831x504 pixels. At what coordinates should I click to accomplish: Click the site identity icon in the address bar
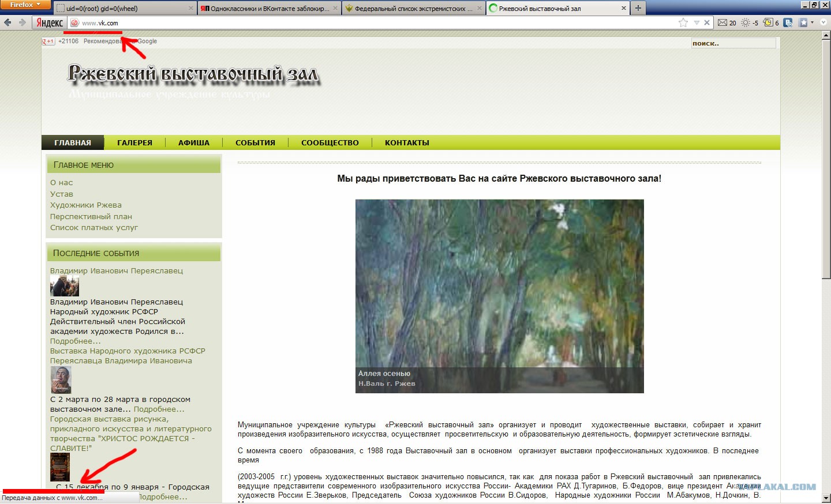point(74,23)
